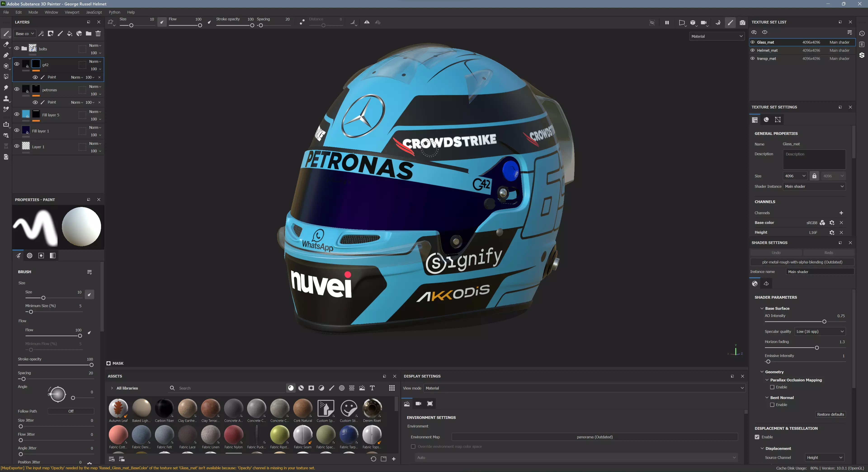Open the Help menu
The height and width of the screenshot is (472, 868).
[x=131, y=12]
